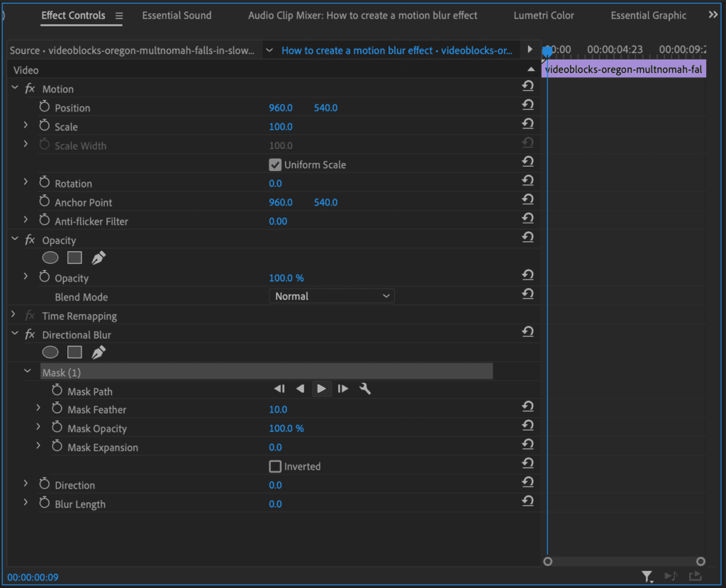726x588 pixels.
Task: Select the free draw bezier pen under Directional Blur
Action: tap(99, 352)
